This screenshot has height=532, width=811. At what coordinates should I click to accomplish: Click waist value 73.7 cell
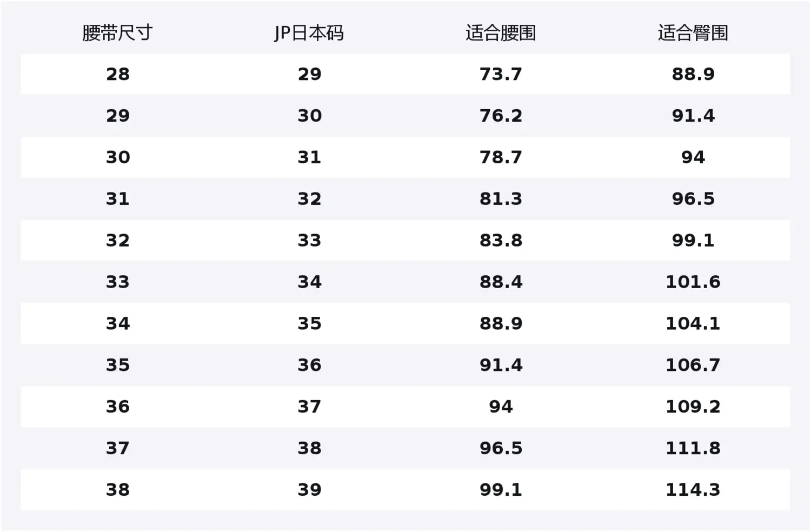click(501, 74)
